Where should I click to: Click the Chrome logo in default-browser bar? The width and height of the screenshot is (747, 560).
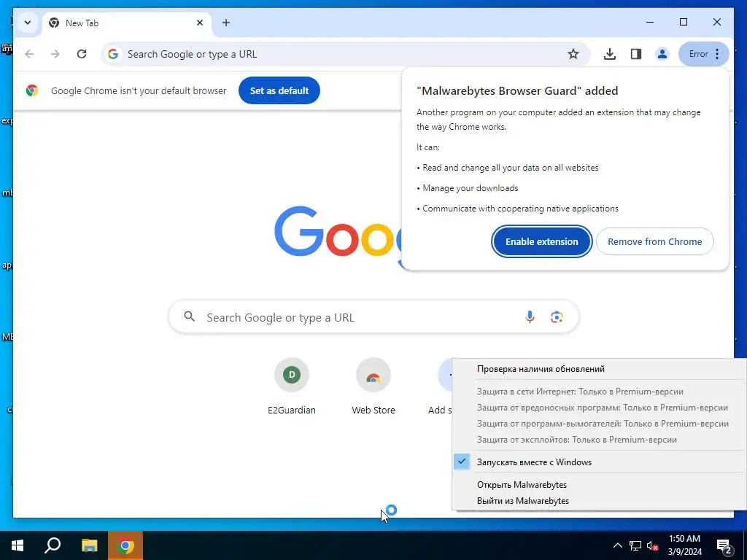32,90
